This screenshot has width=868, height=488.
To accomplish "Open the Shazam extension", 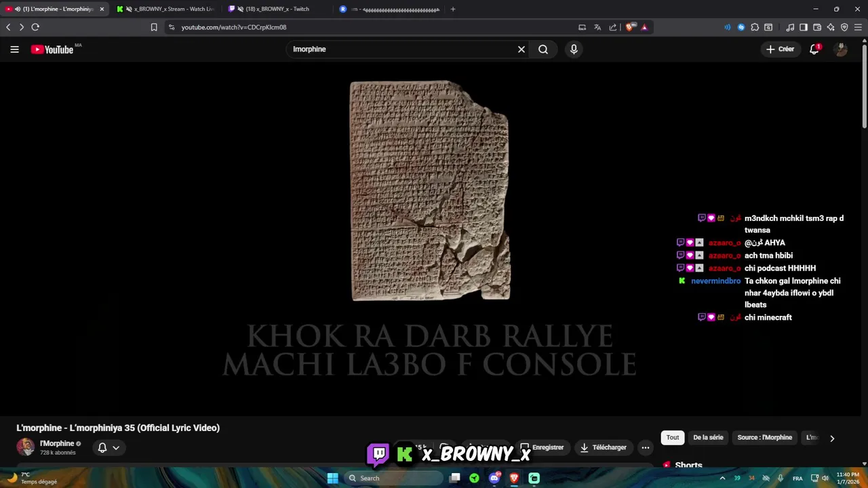I will click(741, 27).
